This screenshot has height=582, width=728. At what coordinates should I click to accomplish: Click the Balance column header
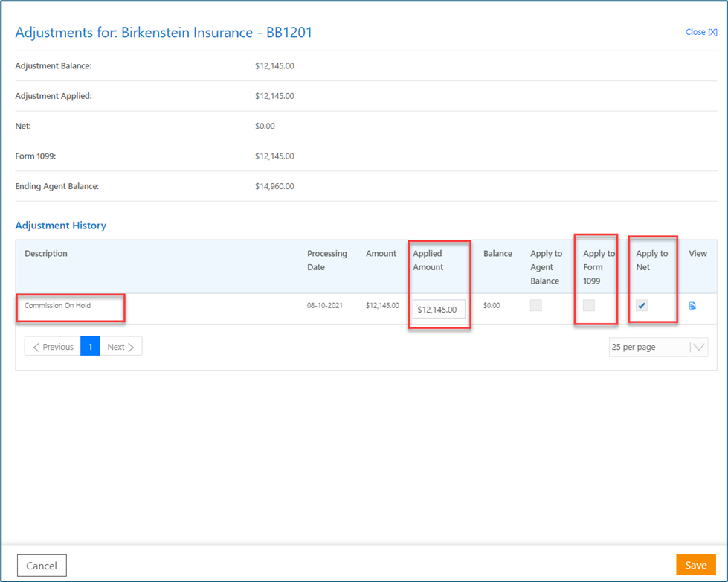click(x=497, y=254)
